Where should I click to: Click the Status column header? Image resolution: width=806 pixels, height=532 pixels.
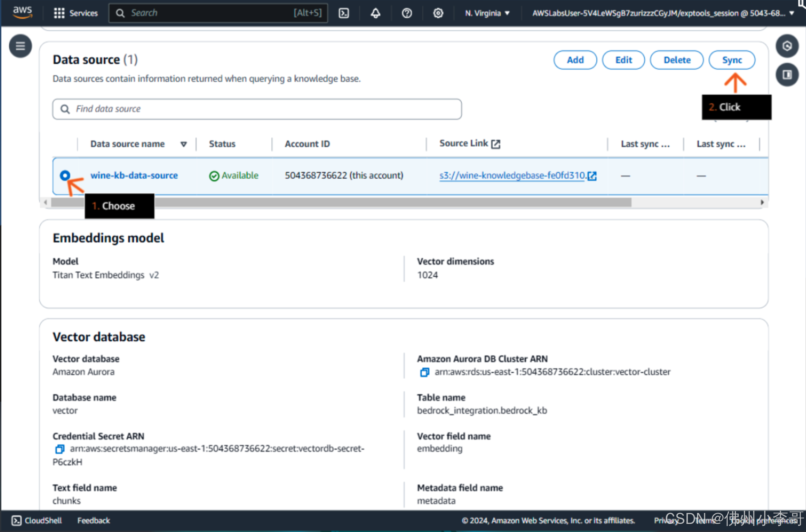pos(222,144)
